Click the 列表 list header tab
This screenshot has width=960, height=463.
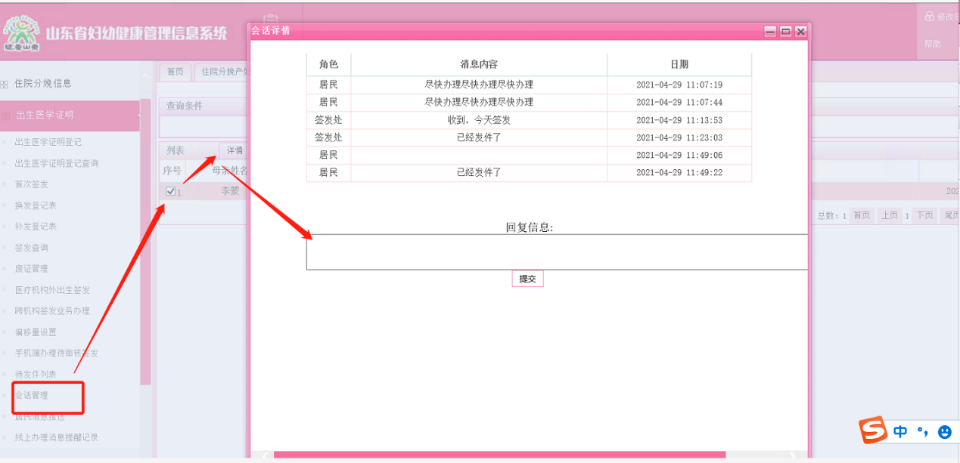click(x=175, y=150)
